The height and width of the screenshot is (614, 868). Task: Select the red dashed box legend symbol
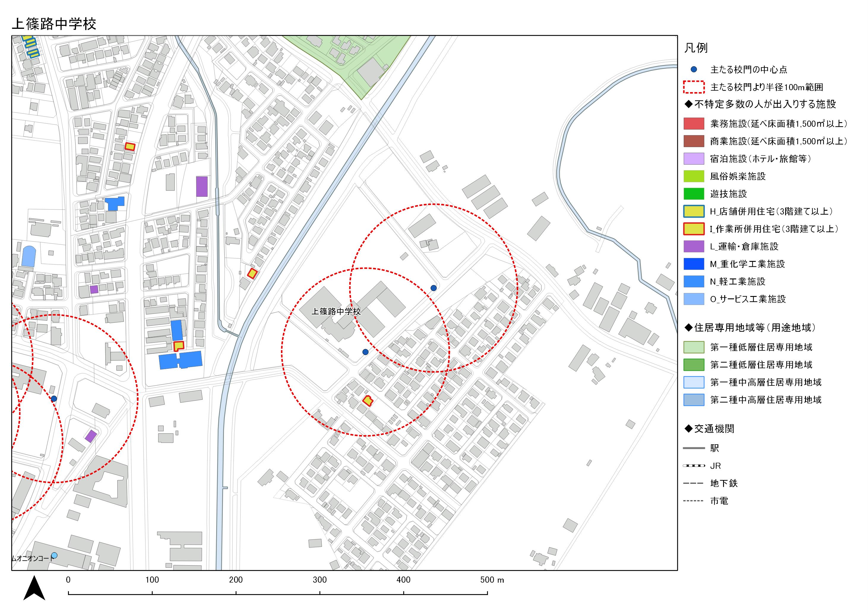pyautogui.click(x=694, y=87)
